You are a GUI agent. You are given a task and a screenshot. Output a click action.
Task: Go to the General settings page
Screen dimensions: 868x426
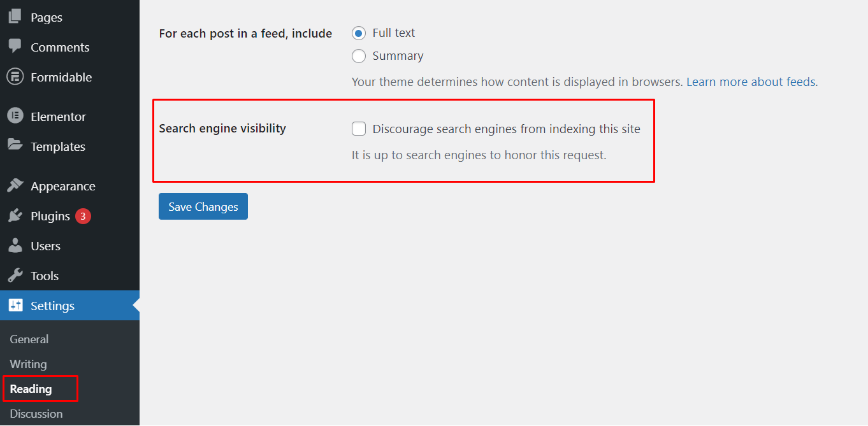coord(29,339)
